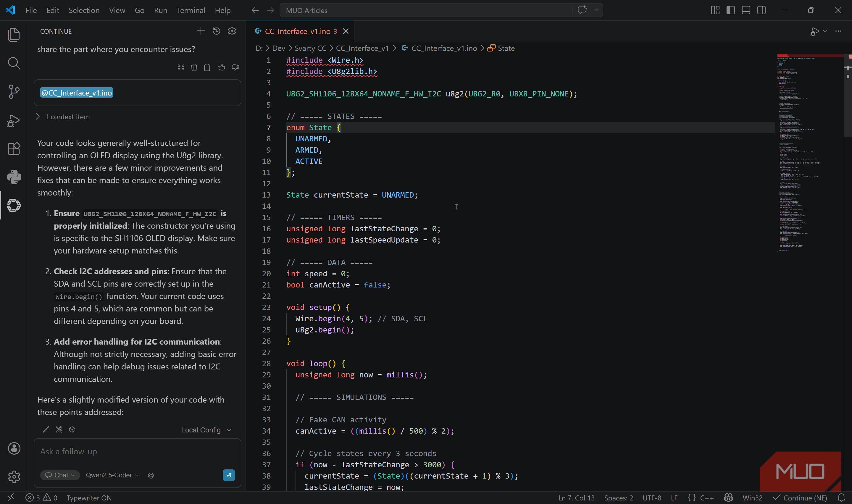Open the Chat mode dropdown
Screen dimensions: 852x504
coord(60,475)
